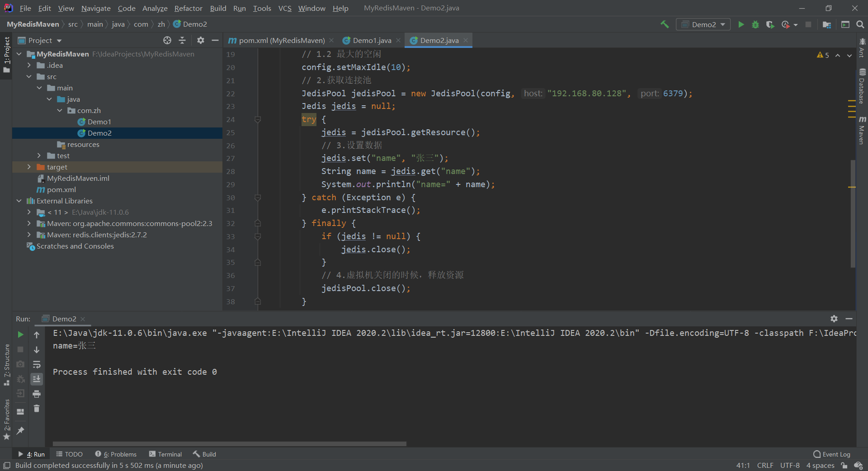The width and height of the screenshot is (868, 471).
Task: Run Demo2 with coverage icon
Action: (770, 24)
